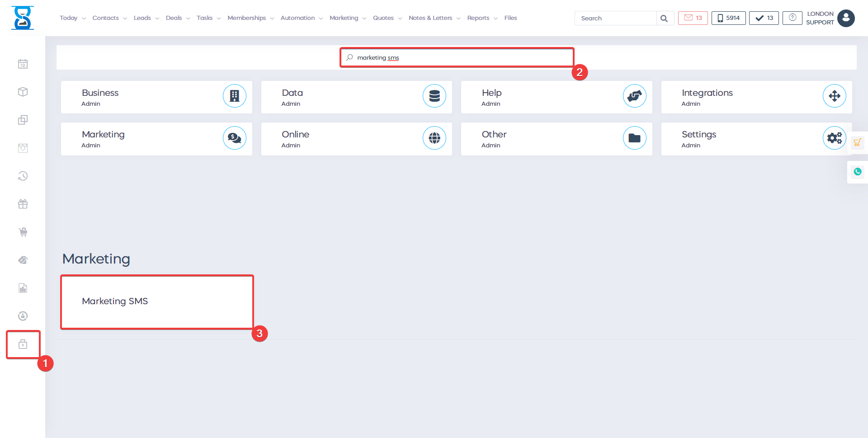Screen dimensions: 868x438
Task: Expand the Contacts dropdown menu
Action: [x=109, y=18]
